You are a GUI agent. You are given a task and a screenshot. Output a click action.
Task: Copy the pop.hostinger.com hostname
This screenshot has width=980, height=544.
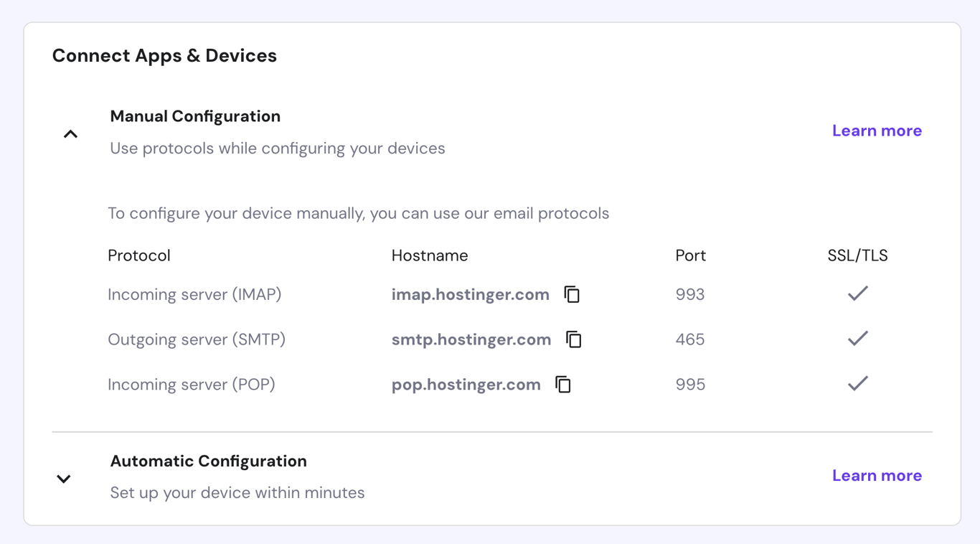(x=564, y=384)
